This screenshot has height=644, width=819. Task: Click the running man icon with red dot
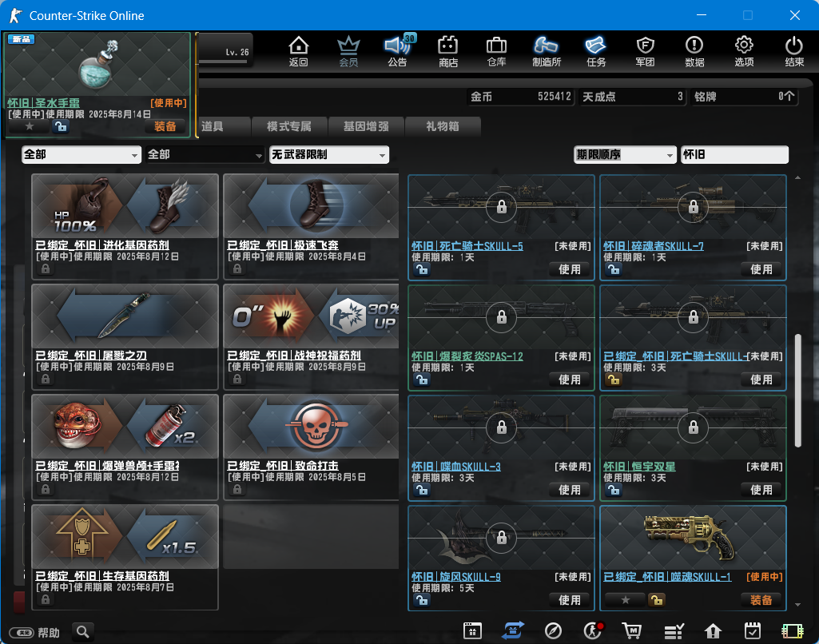tap(594, 631)
